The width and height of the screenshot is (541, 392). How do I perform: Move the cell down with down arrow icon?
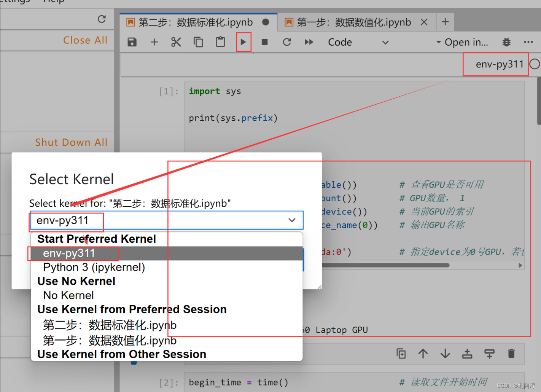[x=445, y=354]
